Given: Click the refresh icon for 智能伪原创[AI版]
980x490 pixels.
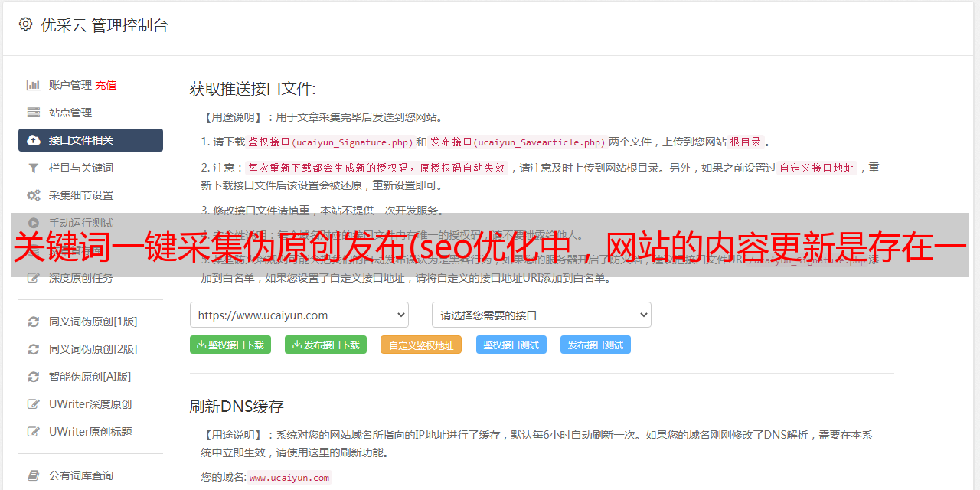Looking at the screenshot, I should coord(34,377).
